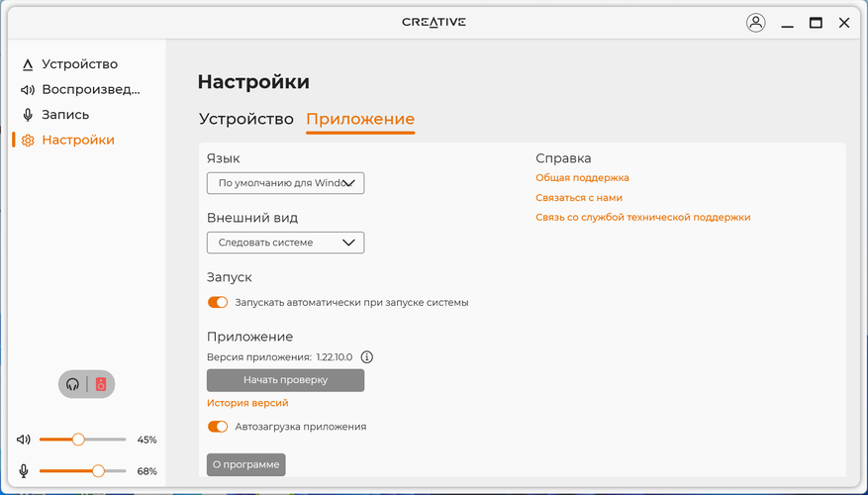This screenshot has width=868, height=495.
Task: Click Начать проверку button
Action: click(286, 380)
